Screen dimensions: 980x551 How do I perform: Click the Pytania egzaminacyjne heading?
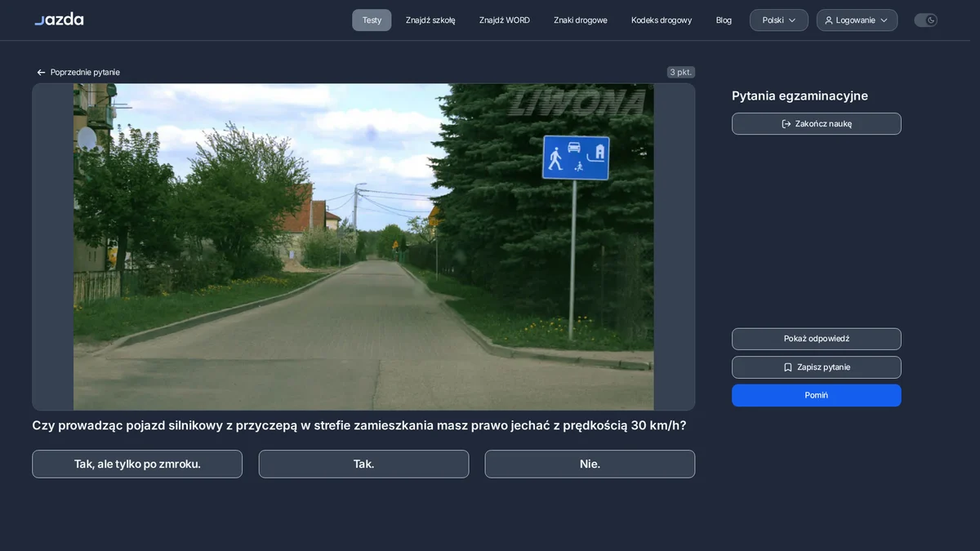tap(800, 96)
